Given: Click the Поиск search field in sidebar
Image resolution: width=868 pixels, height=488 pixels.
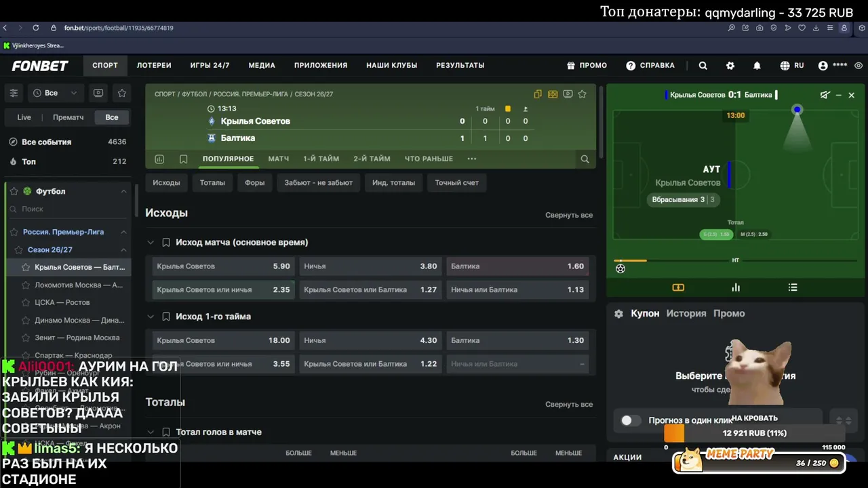Looking at the screenshot, I should point(68,209).
